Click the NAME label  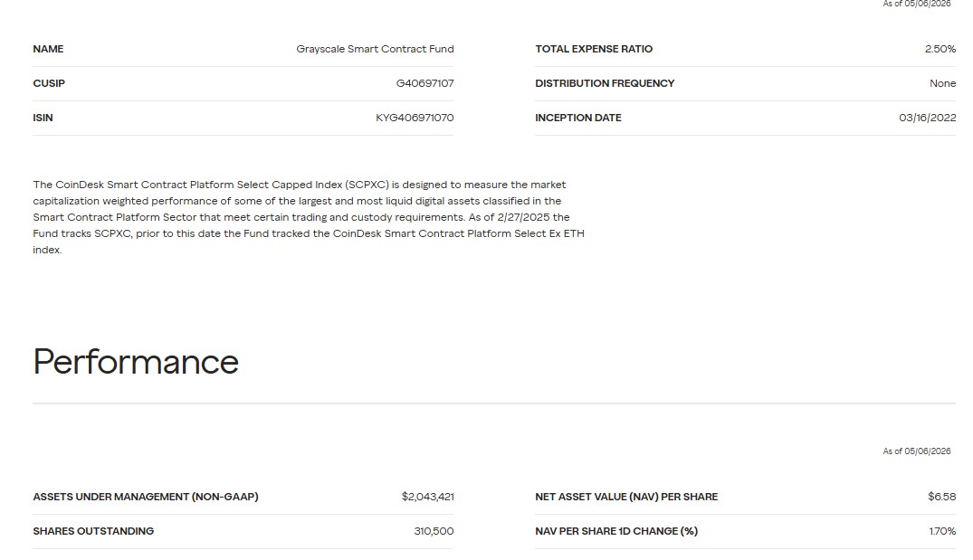tap(48, 49)
